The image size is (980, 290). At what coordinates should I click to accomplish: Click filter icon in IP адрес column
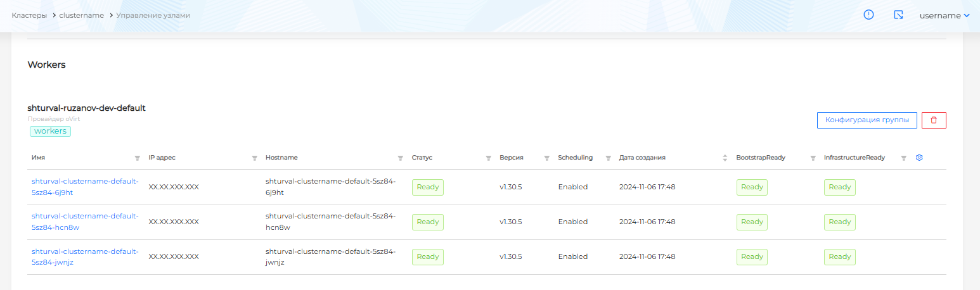(x=255, y=158)
